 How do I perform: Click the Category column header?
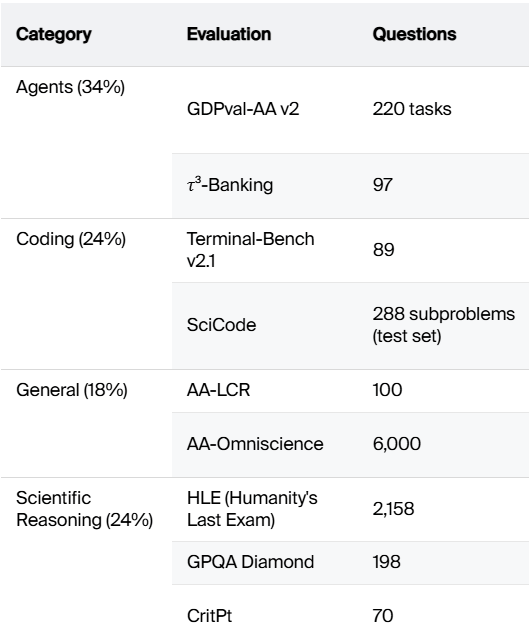click(54, 34)
